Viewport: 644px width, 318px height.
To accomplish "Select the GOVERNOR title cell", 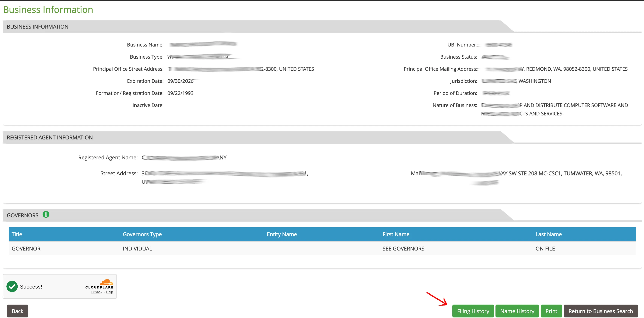I will (x=26, y=249).
